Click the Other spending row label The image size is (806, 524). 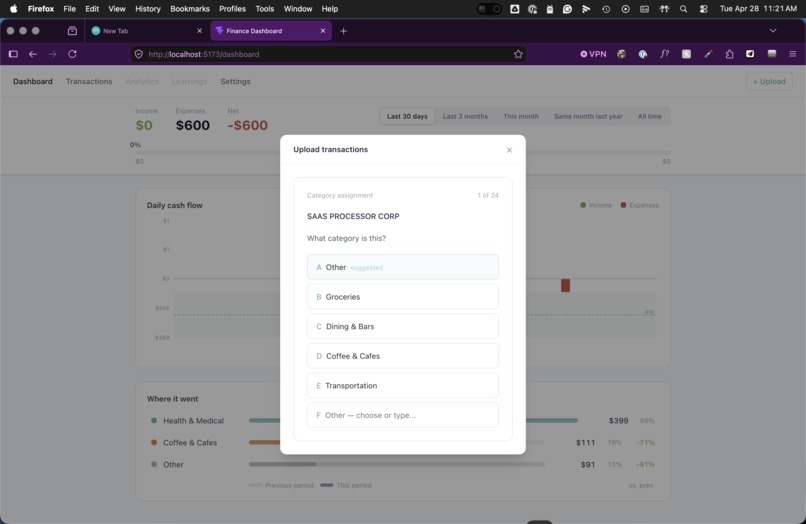point(173,464)
